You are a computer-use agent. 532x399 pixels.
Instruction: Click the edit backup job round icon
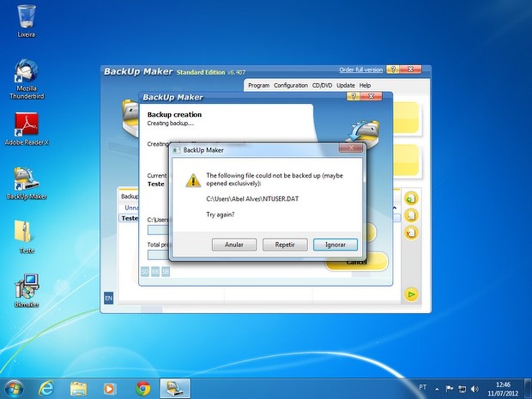coord(411,215)
